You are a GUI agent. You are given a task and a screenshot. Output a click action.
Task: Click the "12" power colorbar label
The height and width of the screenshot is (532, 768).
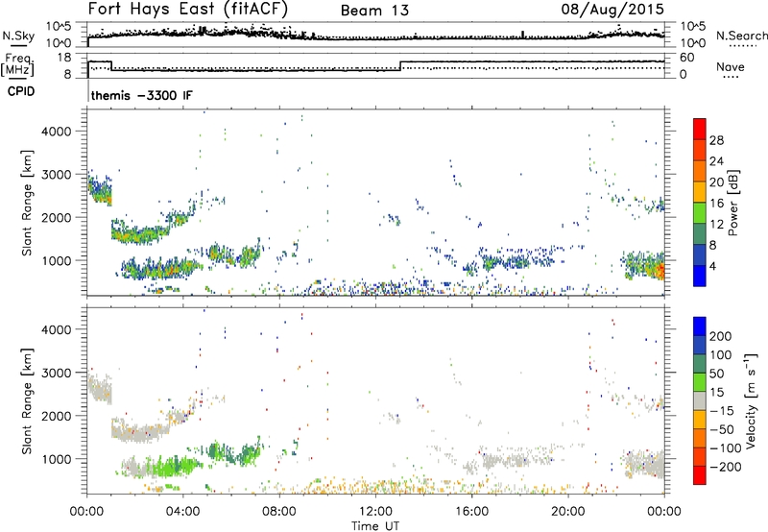[x=716, y=225]
